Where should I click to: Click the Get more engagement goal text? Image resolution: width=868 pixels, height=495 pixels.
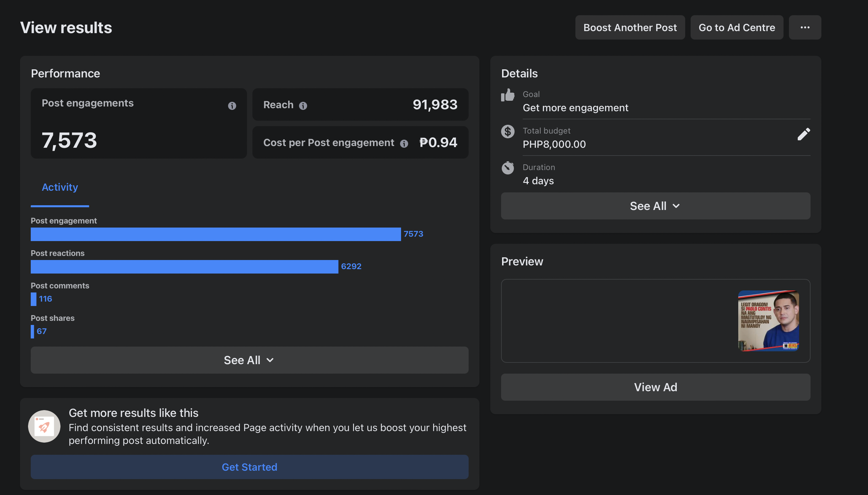575,108
